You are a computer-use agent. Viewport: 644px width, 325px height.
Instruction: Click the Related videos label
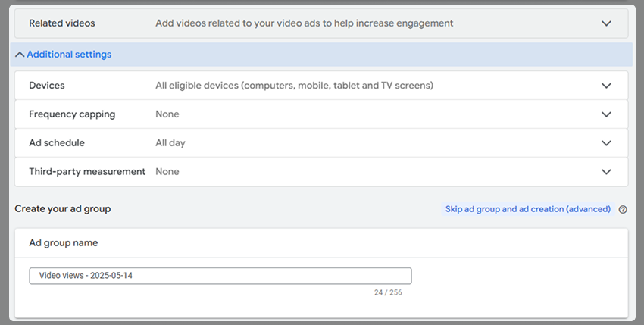pos(62,23)
